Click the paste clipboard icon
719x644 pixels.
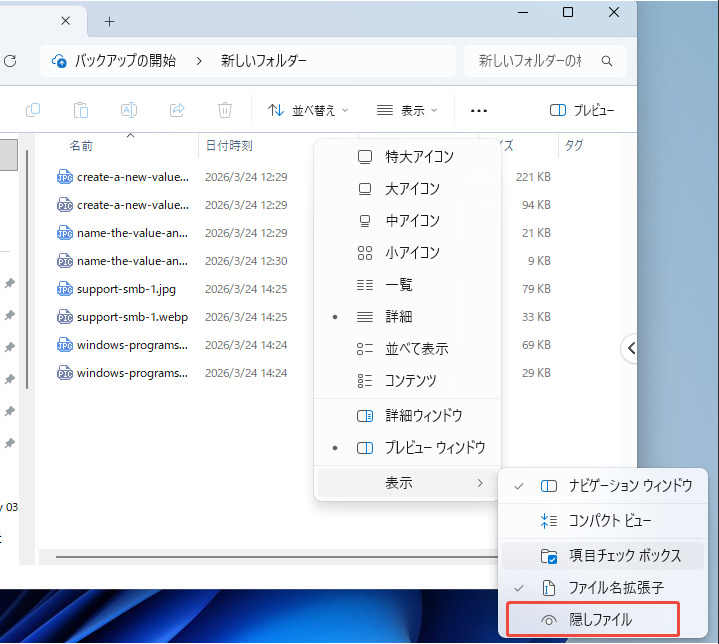point(81,111)
